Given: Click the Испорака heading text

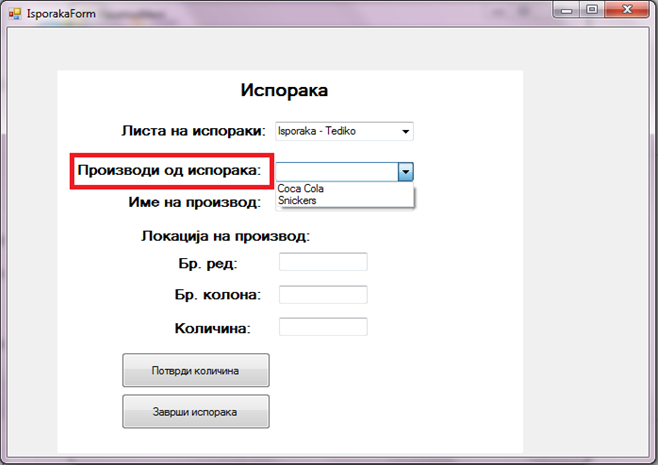Looking at the screenshot, I should (285, 91).
